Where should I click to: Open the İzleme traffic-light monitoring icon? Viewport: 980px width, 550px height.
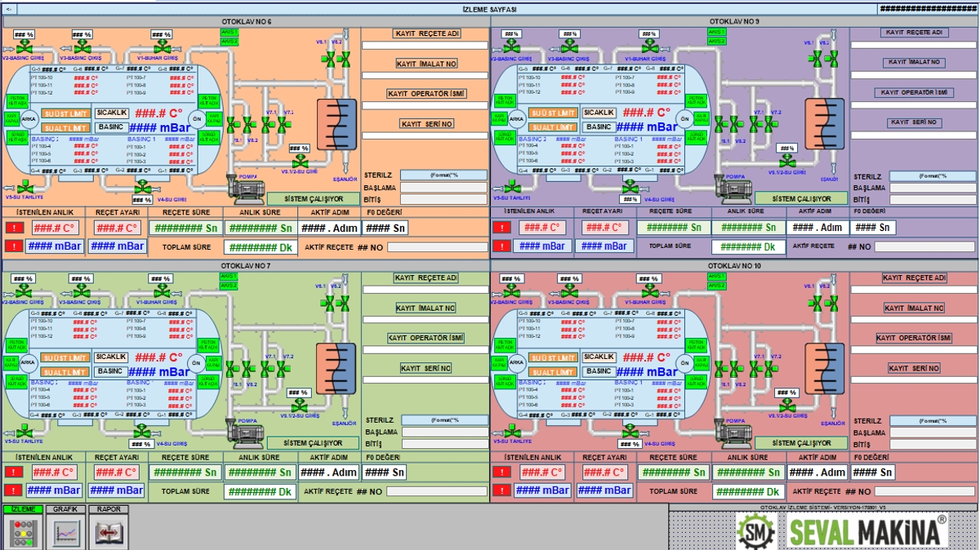[24, 532]
